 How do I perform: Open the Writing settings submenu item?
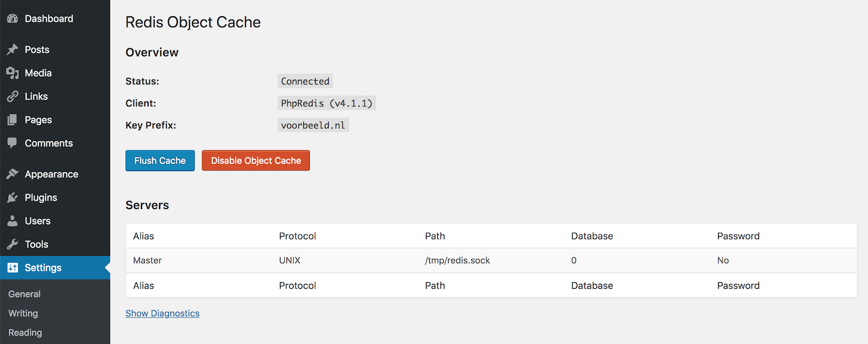tap(23, 314)
